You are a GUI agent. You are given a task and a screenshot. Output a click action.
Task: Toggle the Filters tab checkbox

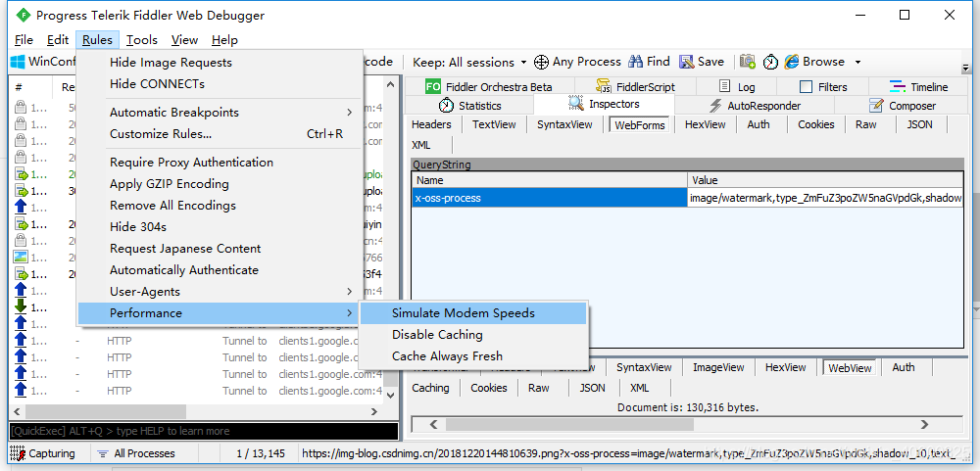(807, 87)
